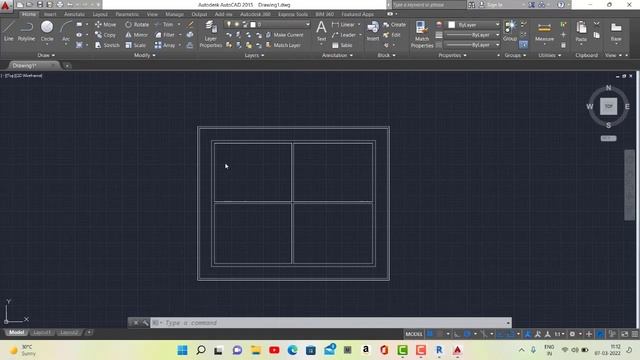The height and width of the screenshot is (360, 640).
Task: Click the Group tool
Action: [510, 31]
